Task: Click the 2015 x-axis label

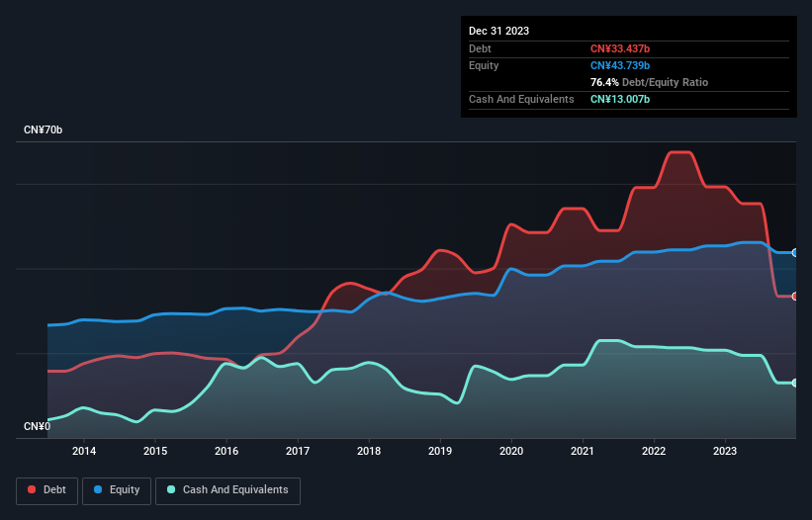Action: 155,451
